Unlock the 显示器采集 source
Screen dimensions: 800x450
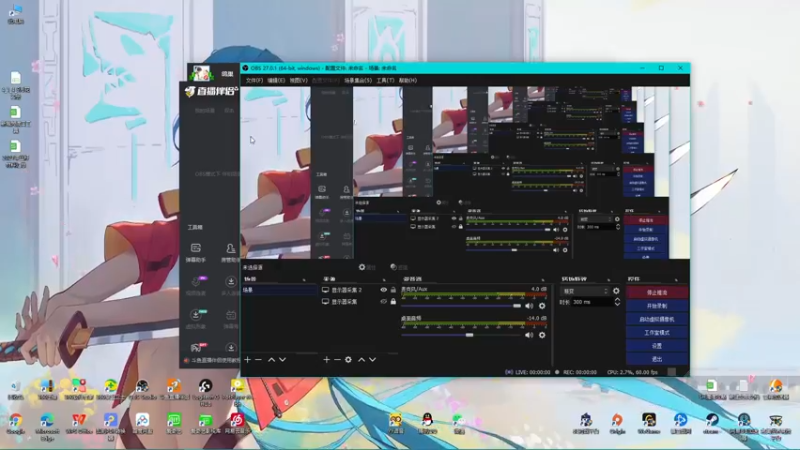tap(393, 302)
